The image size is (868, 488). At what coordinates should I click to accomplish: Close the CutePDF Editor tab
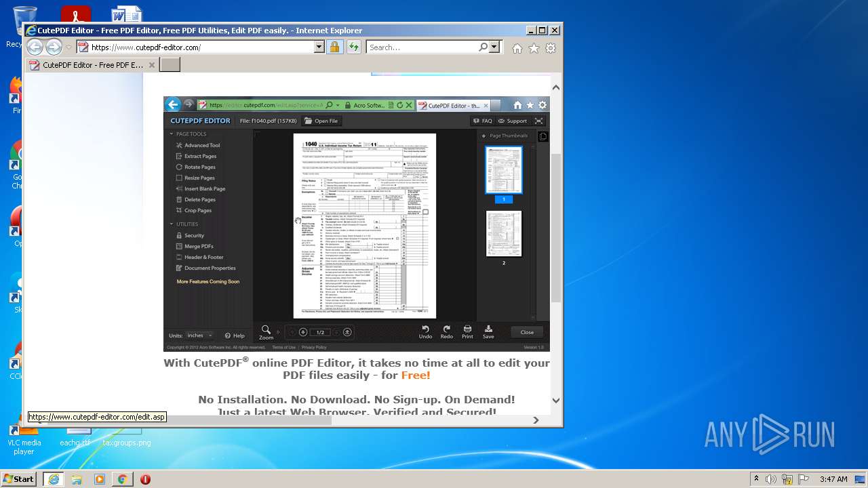point(152,65)
